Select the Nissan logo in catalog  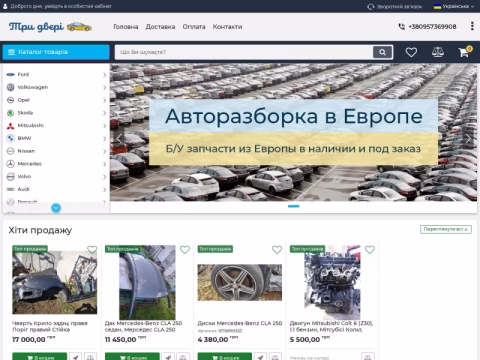[x=10, y=151]
